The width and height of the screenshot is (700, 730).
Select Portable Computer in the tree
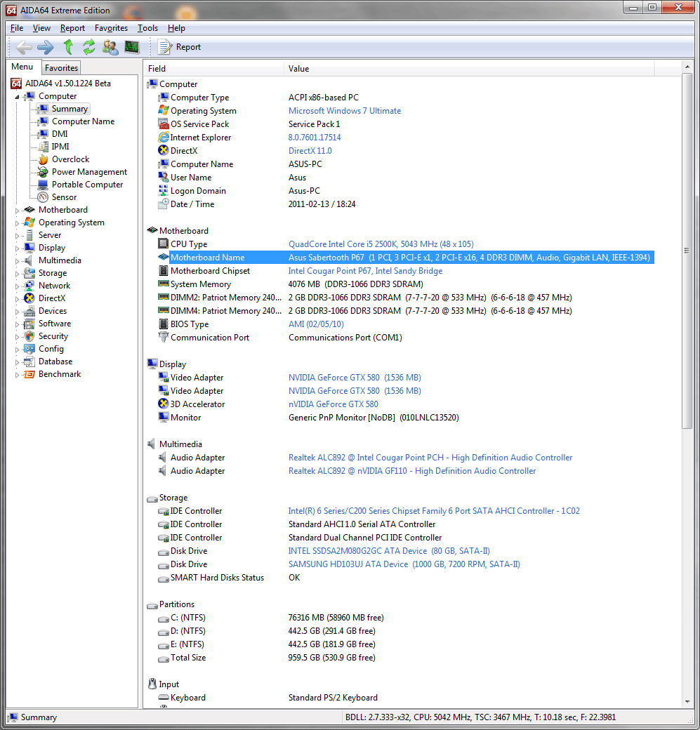(87, 185)
